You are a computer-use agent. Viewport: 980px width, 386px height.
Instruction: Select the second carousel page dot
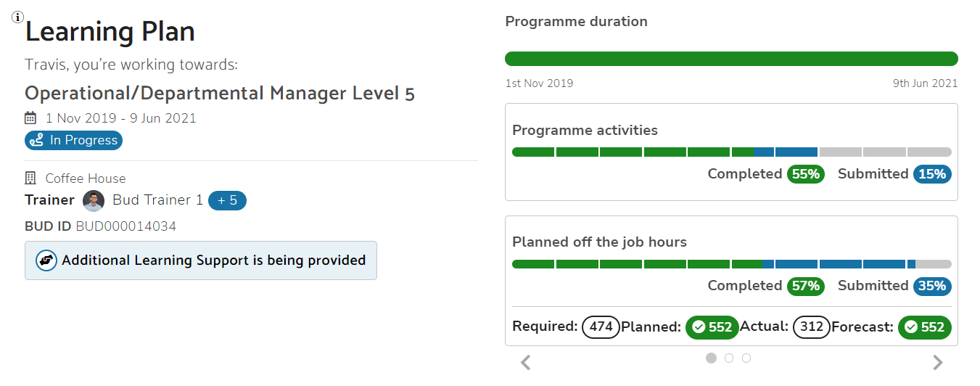pos(729,358)
